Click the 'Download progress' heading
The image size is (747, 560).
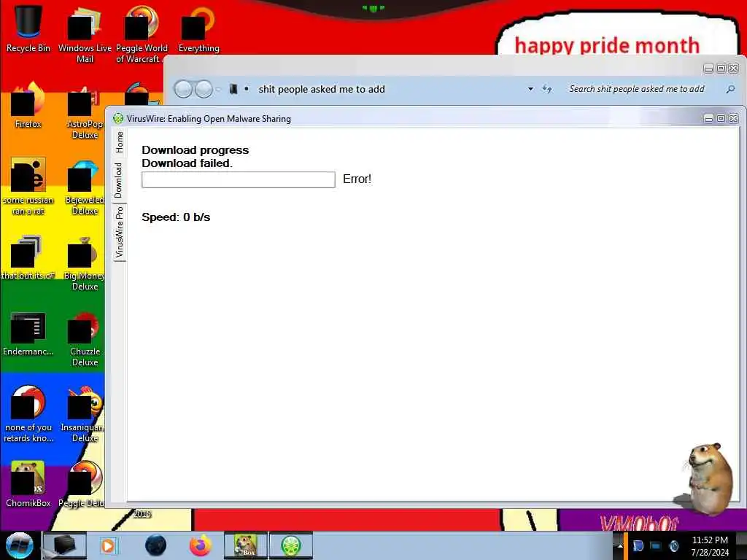pyautogui.click(x=196, y=150)
